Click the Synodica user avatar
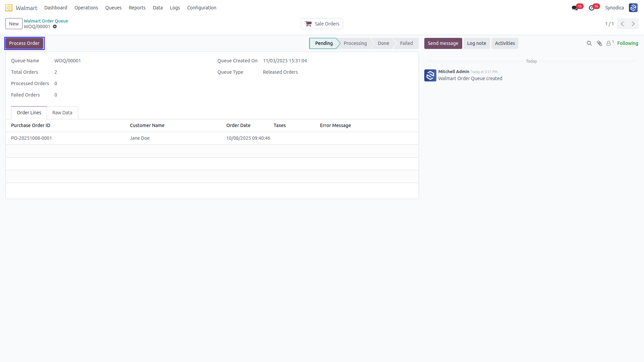 click(x=633, y=8)
